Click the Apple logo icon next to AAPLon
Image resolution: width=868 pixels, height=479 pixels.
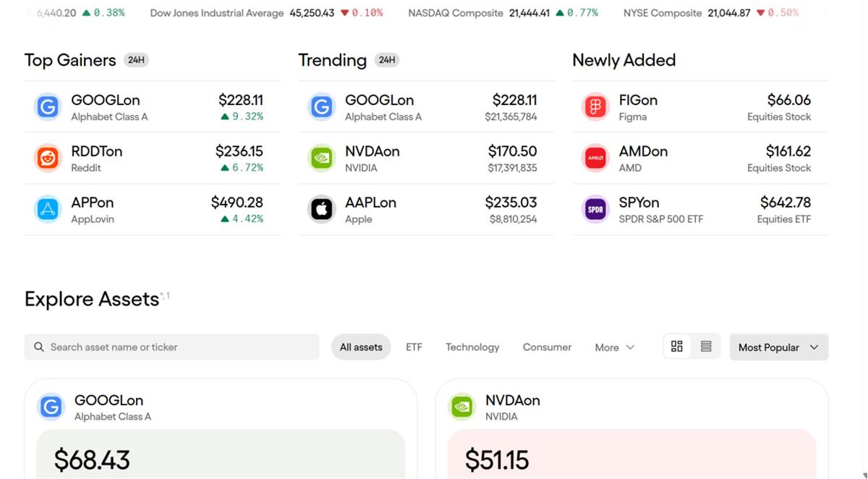tap(322, 210)
